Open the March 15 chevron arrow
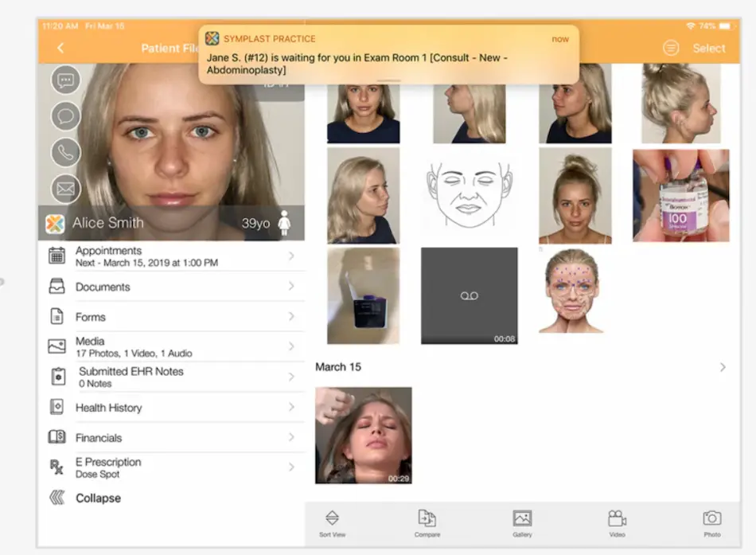This screenshot has height=555, width=756. click(x=722, y=367)
